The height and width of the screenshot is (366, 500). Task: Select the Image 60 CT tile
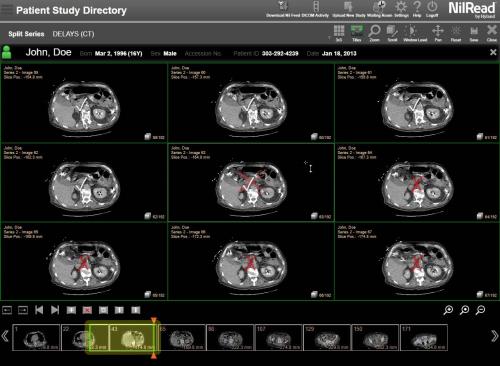coord(251,103)
